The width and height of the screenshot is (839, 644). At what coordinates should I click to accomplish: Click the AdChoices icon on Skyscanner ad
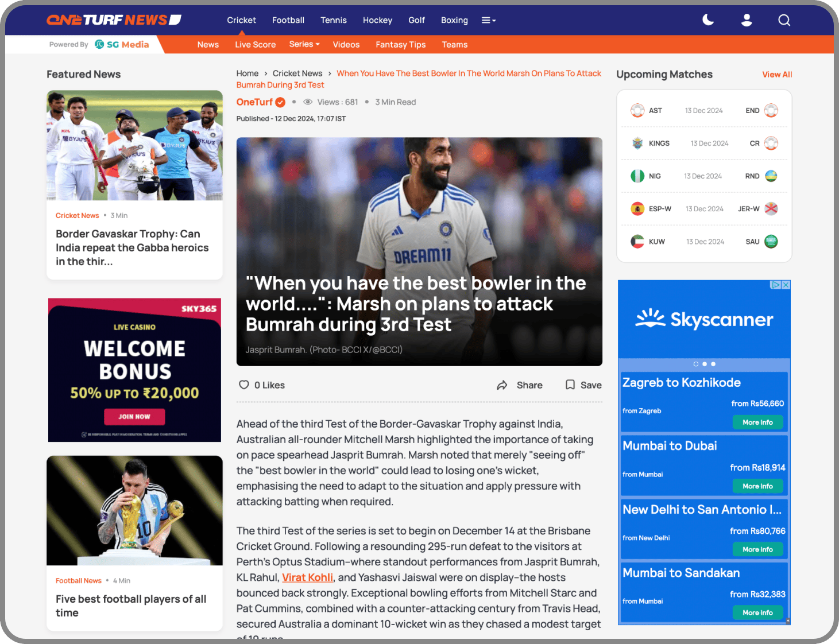coord(776,285)
